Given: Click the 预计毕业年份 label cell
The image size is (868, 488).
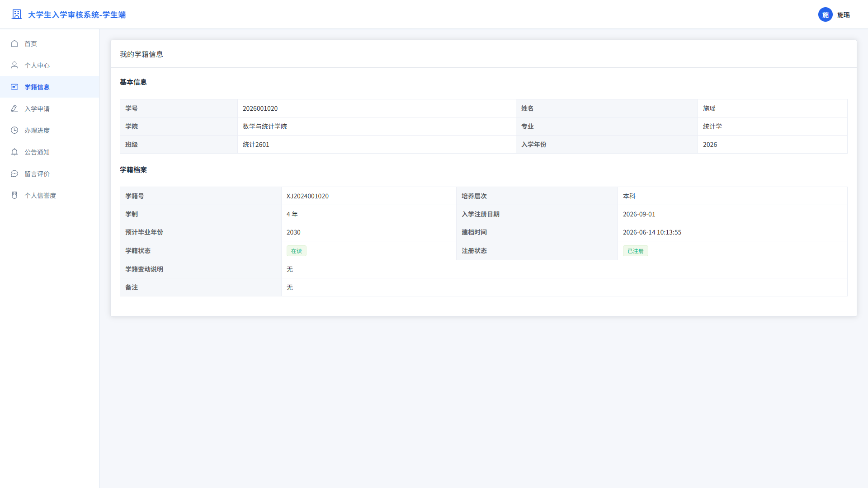Looking at the screenshot, I should [201, 232].
